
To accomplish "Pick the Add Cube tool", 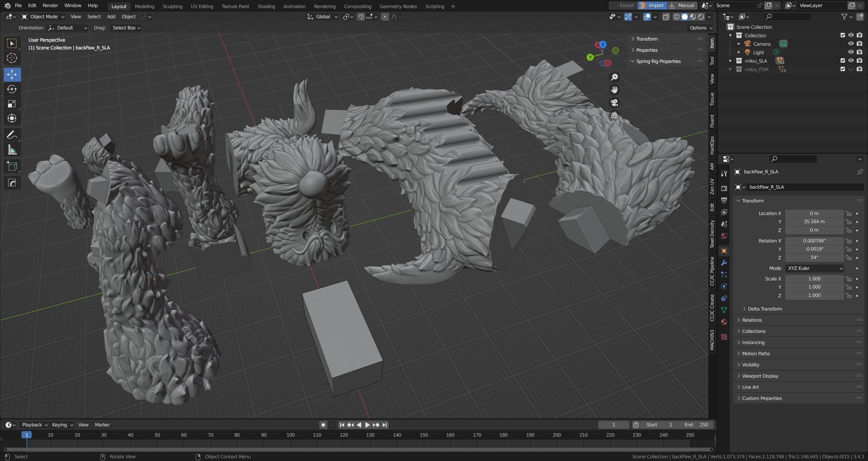I will [12, 166].
